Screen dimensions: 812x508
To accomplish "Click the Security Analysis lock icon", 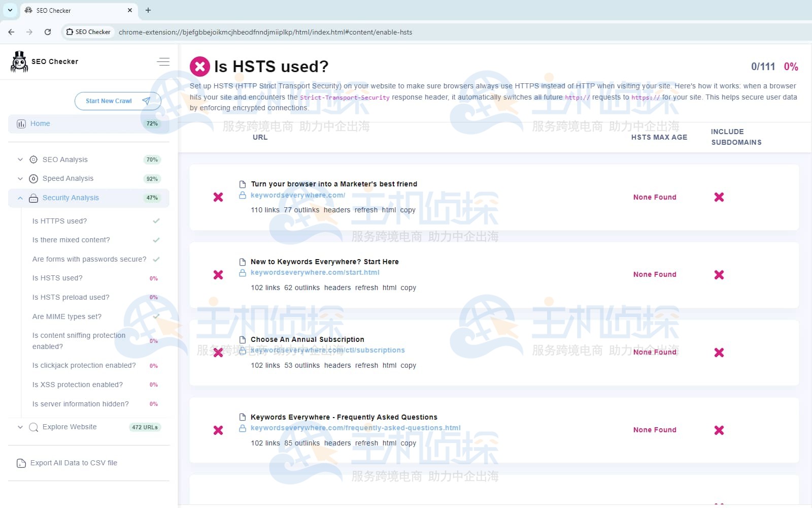I will coord(33,198).
